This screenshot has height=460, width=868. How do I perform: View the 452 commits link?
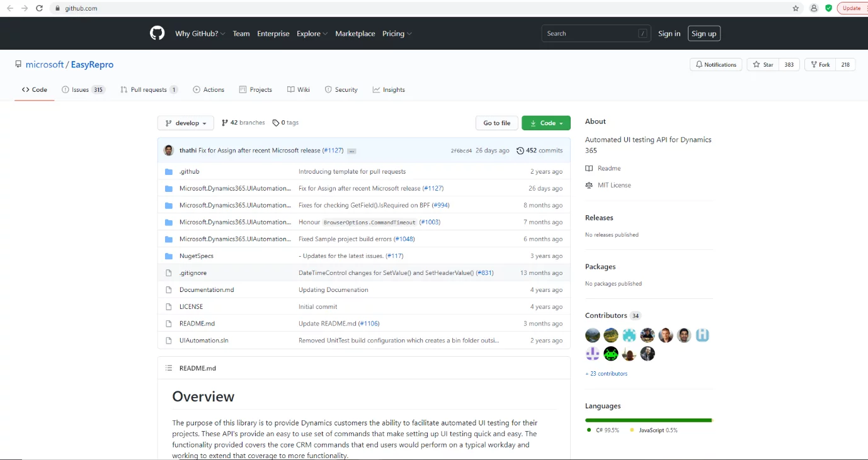click(540, 151)
